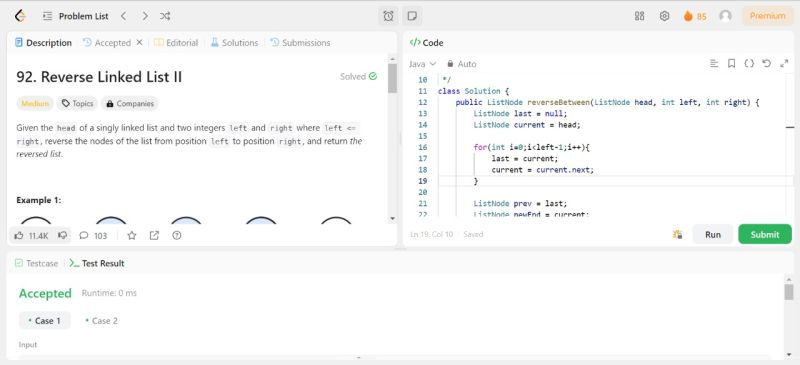Click line 'current = current.next;'
This screenshot has height=365, width=800.
pos(543,169)
